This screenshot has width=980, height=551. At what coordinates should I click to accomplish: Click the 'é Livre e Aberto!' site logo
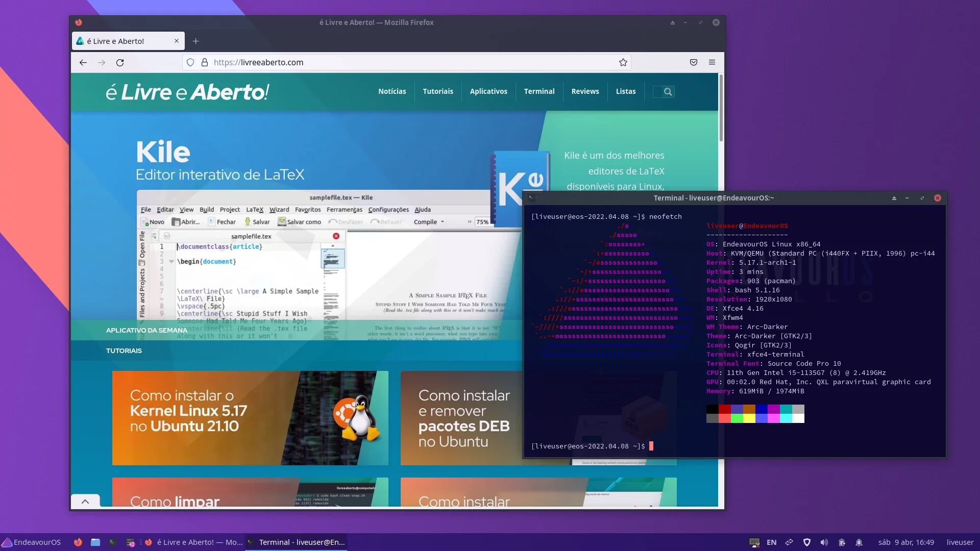click(187, 92)
